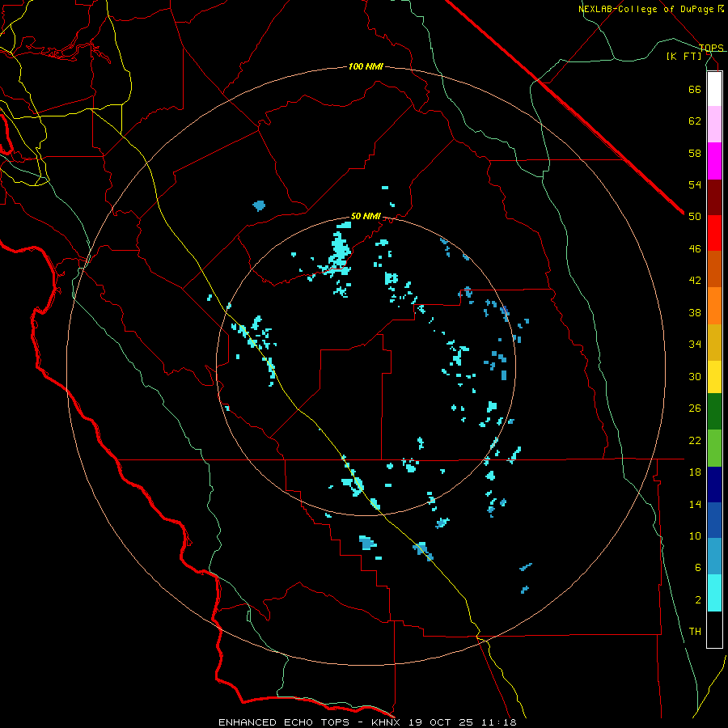Click the '[K FT]' units label

pyautogui.click(x=684, y=57)
